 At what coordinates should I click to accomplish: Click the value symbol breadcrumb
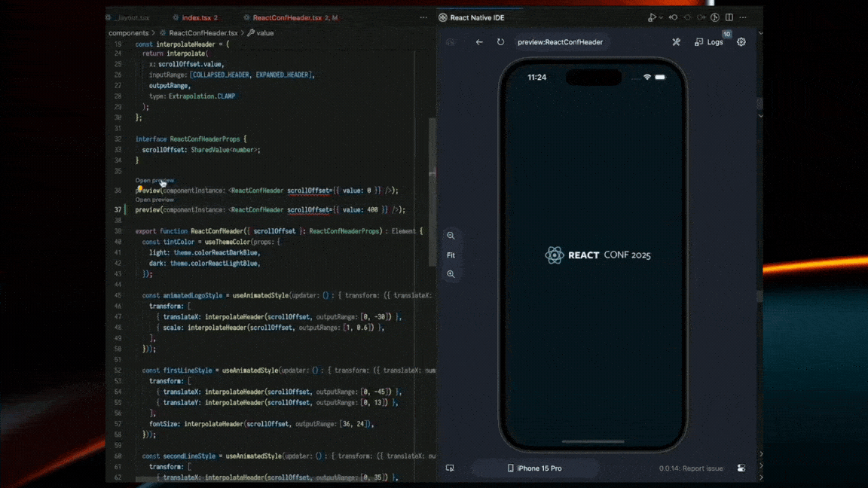coord(264,33)
